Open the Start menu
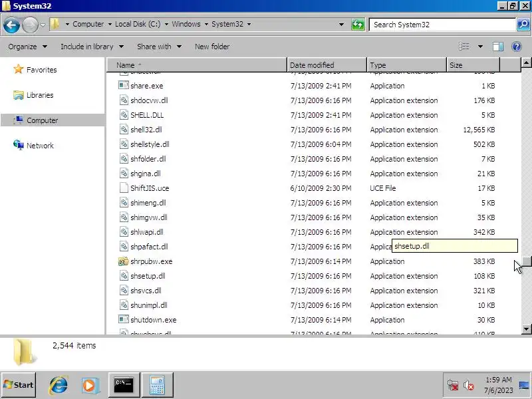Viewport: 532px width, 399px height. (19, 385)
